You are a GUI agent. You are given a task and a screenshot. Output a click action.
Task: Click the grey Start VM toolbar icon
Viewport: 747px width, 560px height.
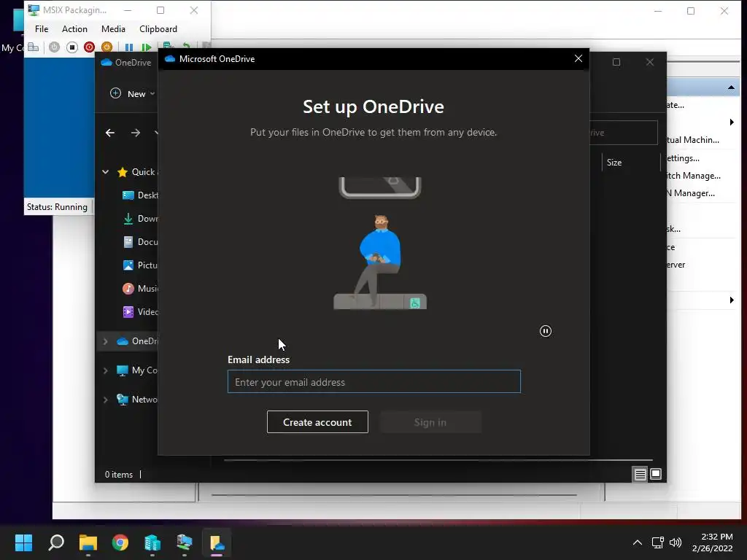54,47
